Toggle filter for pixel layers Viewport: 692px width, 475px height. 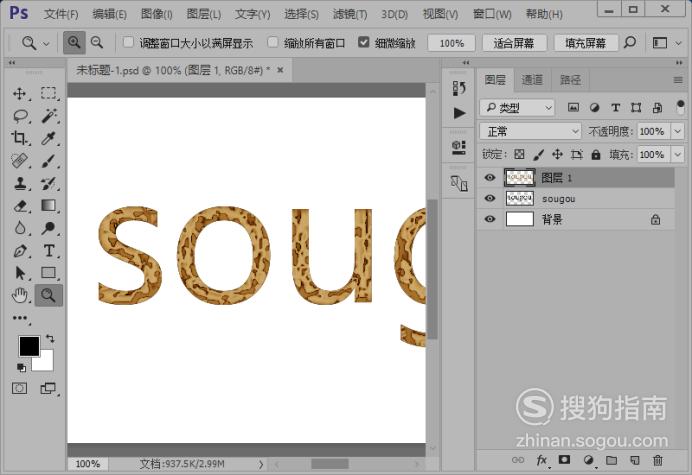tap(573, 107)
